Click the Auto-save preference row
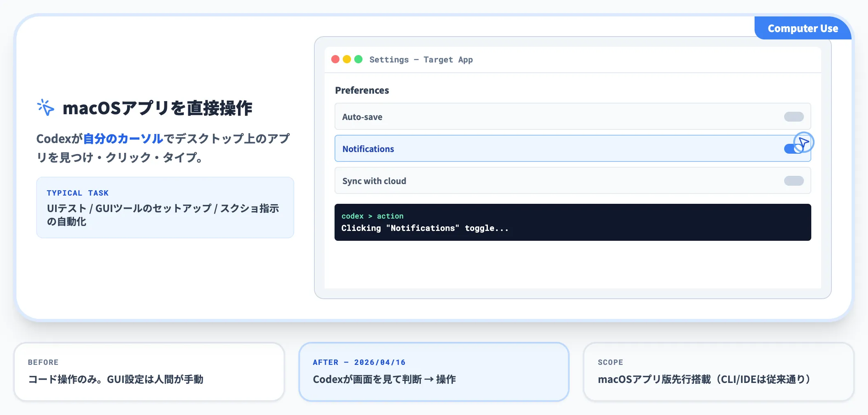 point(493,116)
